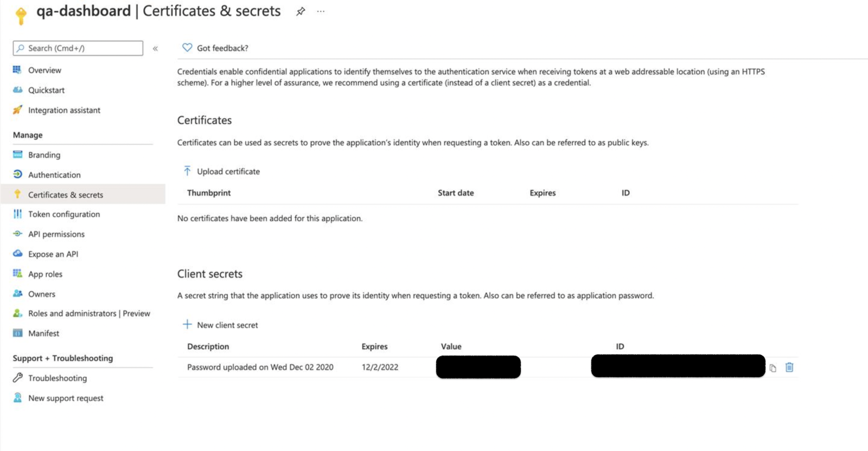Open Token configuration page

pyautogui.click(x=64, y=215)
